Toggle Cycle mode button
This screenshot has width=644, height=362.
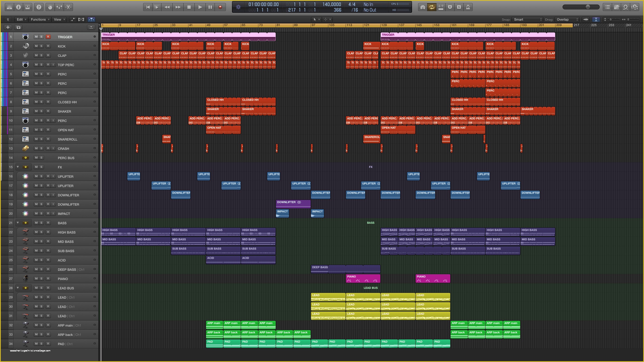(432, 7)
